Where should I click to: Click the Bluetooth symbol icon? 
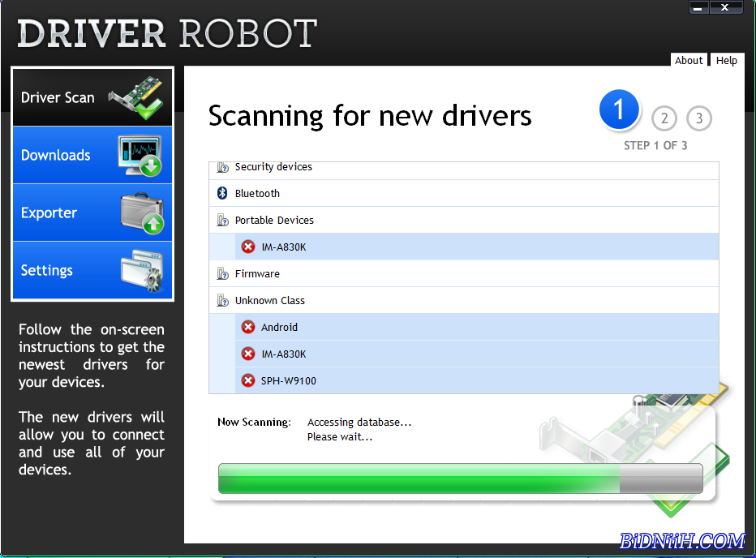[222, 193]
